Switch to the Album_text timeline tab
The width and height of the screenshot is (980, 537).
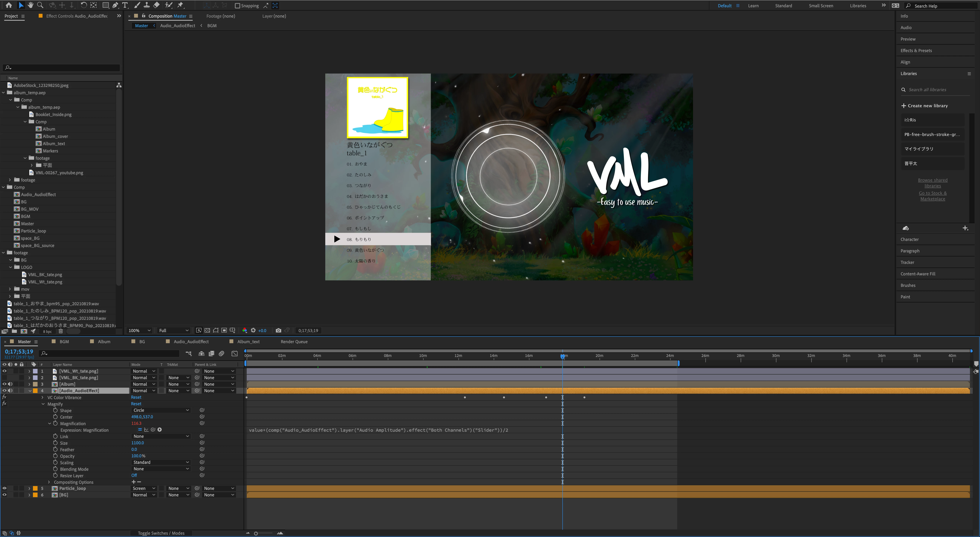coord(248,341)
